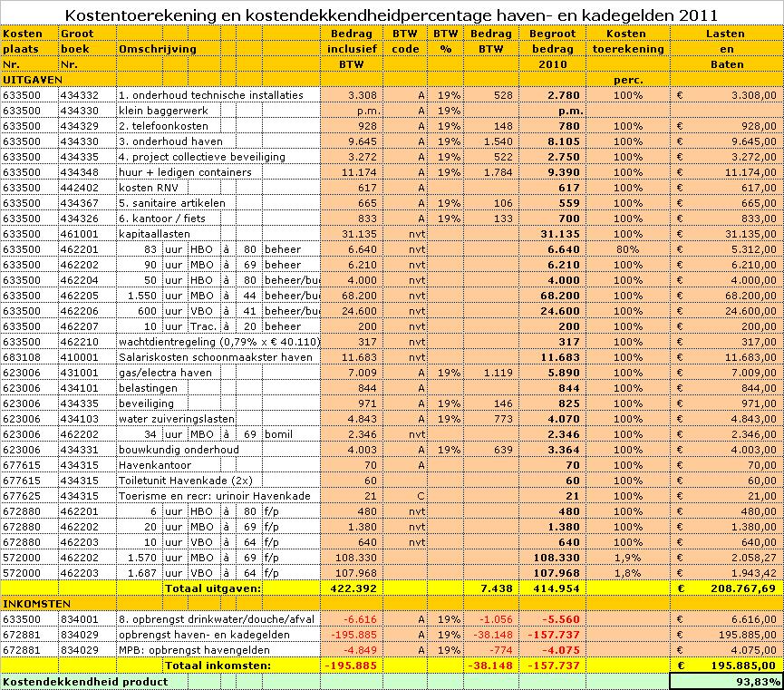Select the 80% kosten toerekening cell
Viewport: 784px width, 690px height.
click(x=628, y=249)
